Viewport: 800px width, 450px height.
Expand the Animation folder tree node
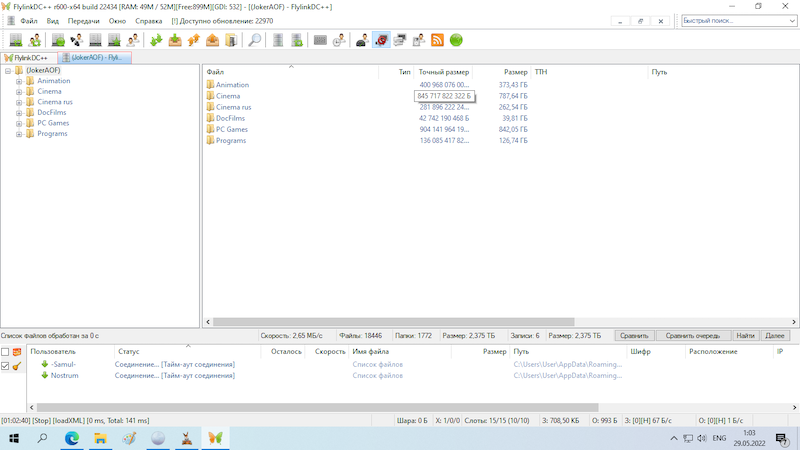(19, 81)
